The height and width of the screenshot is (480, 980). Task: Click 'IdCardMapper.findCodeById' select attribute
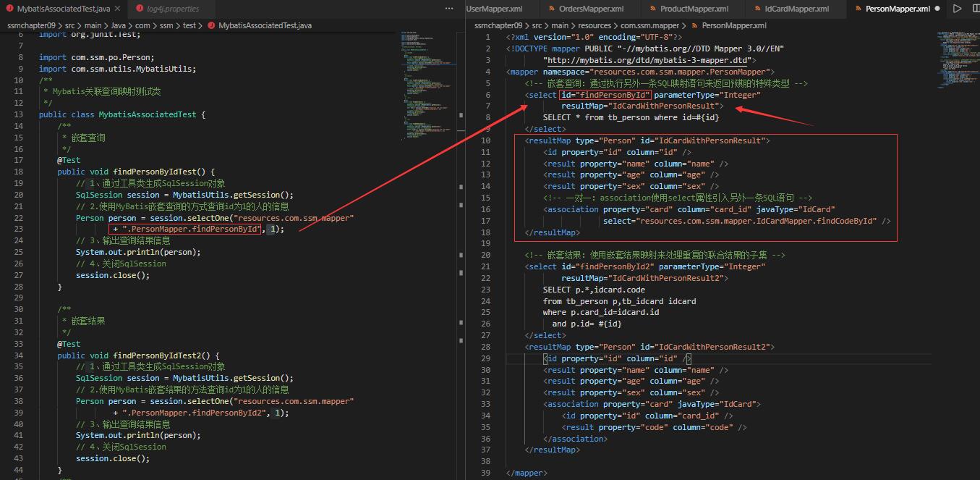click(x=757, y=221)
